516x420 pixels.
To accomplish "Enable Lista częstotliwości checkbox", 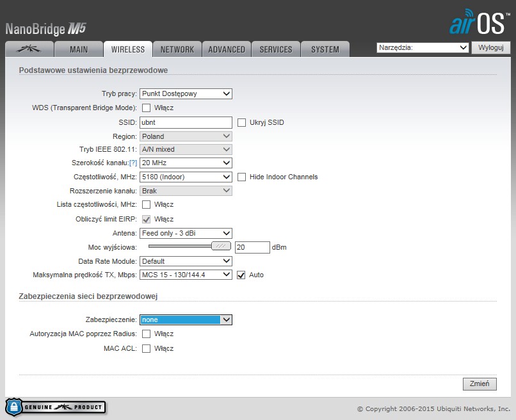I will tap(146, 204).
